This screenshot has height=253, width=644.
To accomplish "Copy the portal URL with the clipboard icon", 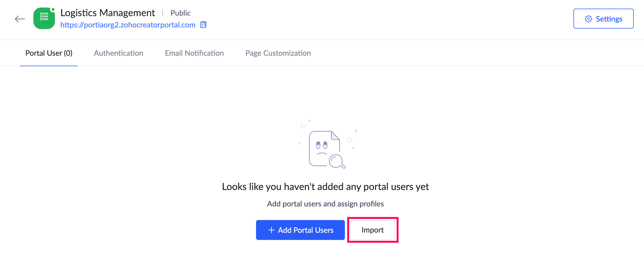I will tap(203, 25).
